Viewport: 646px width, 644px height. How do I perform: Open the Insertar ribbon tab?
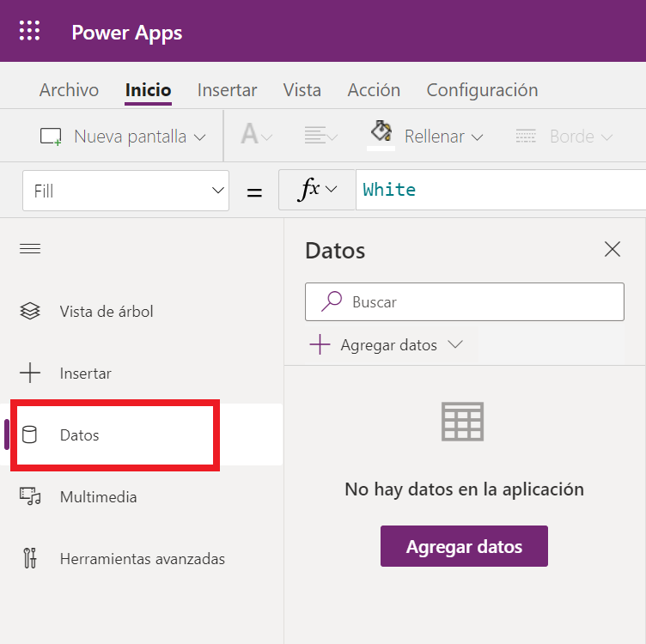tap(227, 90)
